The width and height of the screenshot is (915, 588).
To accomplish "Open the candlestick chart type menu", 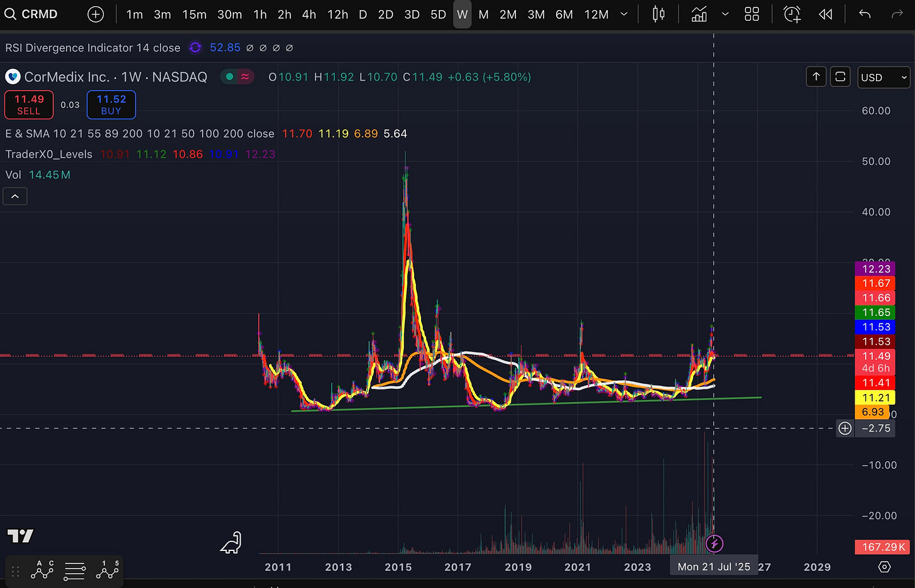I will [x=659, y=14].
